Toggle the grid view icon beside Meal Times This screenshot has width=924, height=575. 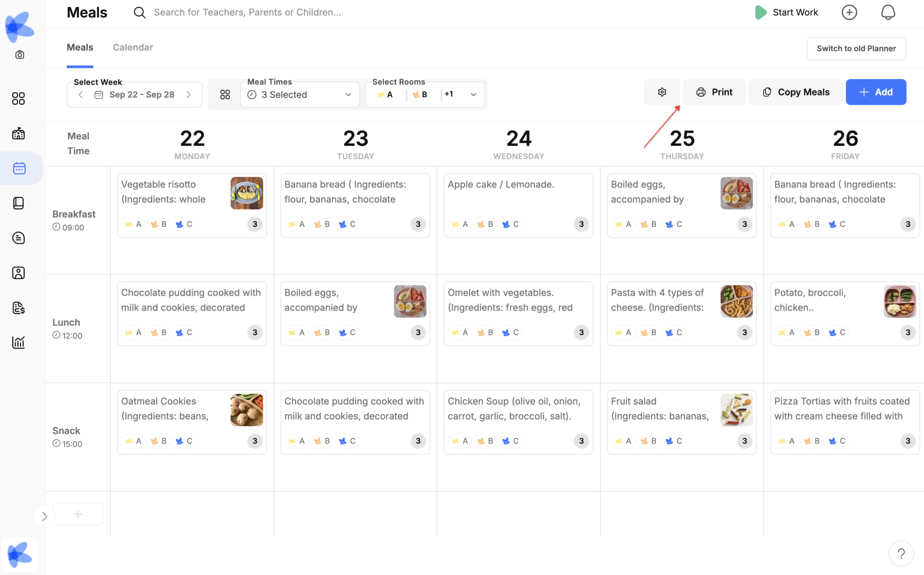pos(225,94)
